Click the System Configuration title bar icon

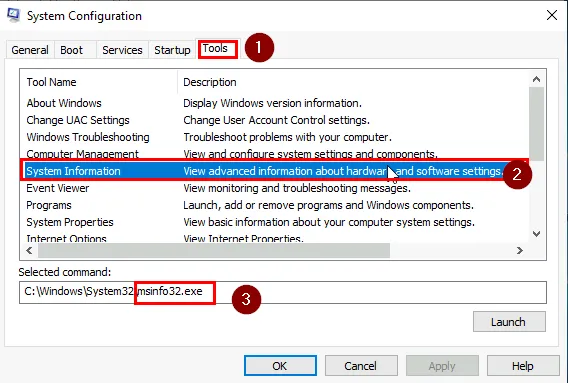[x=13, y=15]
